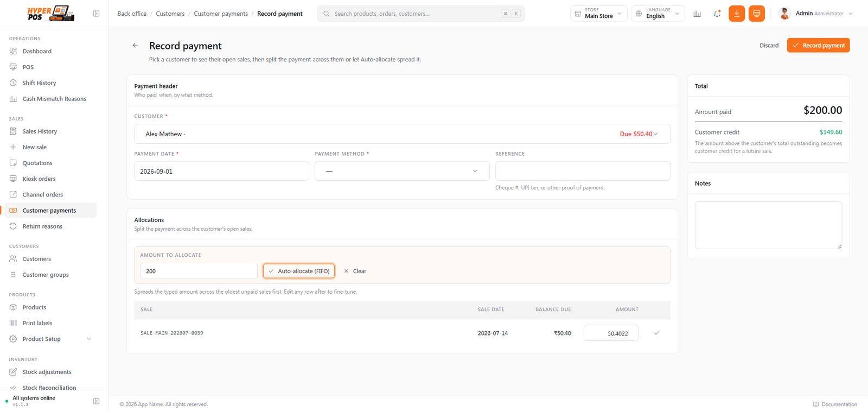Click the Payment date field
868x412 pixels.
tap(221, 171)
